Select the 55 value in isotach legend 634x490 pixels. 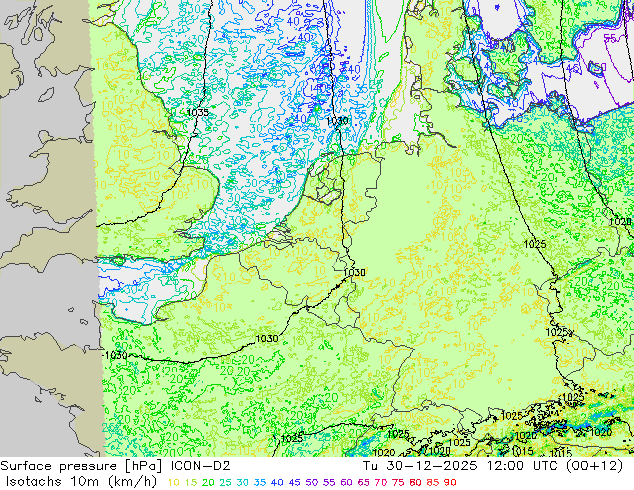point(329,483)
